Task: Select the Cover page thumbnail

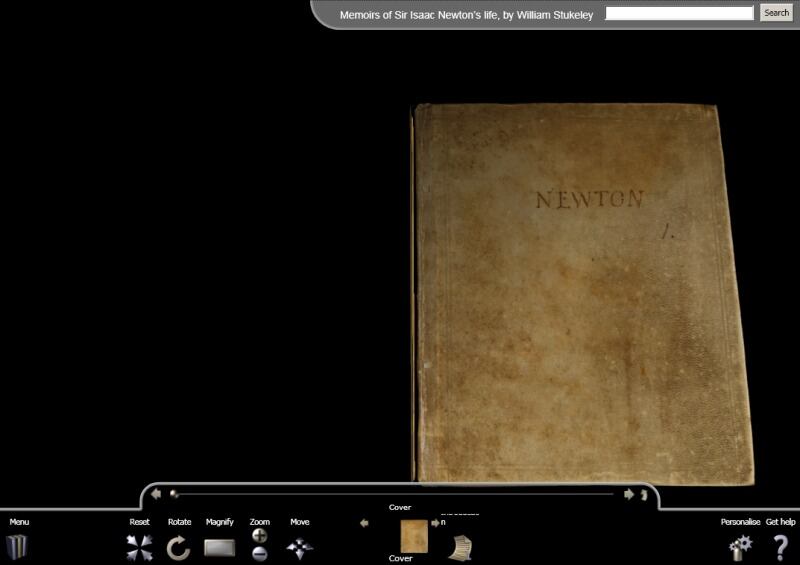Action: (x=413, y=536)
